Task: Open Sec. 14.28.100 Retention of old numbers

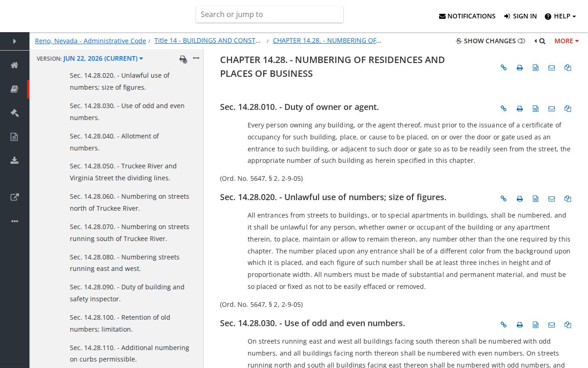Action: [x=120, y=323]
